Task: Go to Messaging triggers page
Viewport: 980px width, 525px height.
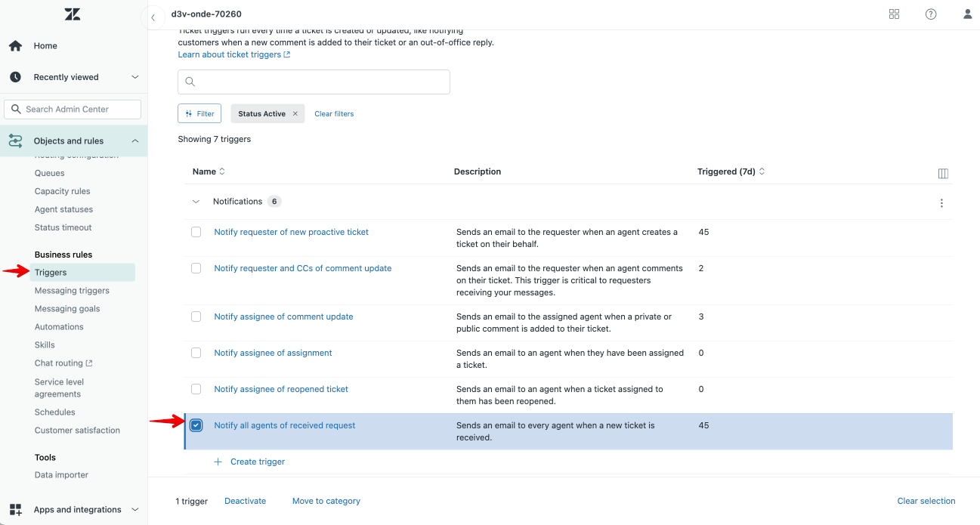Action: 72,291
